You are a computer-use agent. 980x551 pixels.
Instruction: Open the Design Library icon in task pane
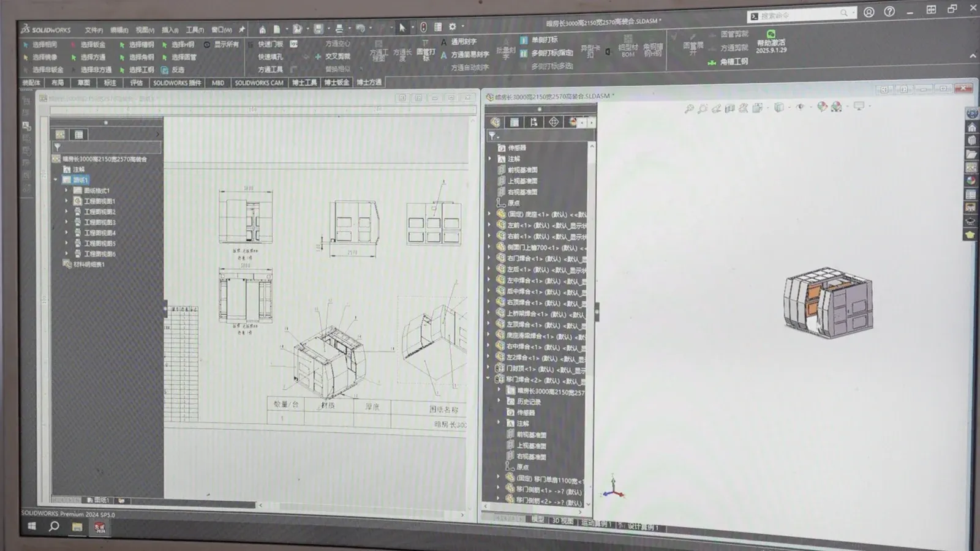971,141
